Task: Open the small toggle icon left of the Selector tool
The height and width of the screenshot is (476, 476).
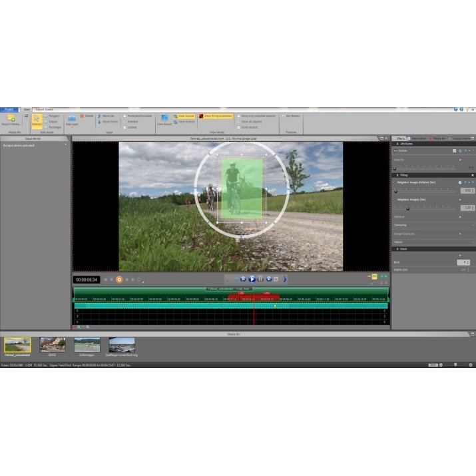Action: 26,116
